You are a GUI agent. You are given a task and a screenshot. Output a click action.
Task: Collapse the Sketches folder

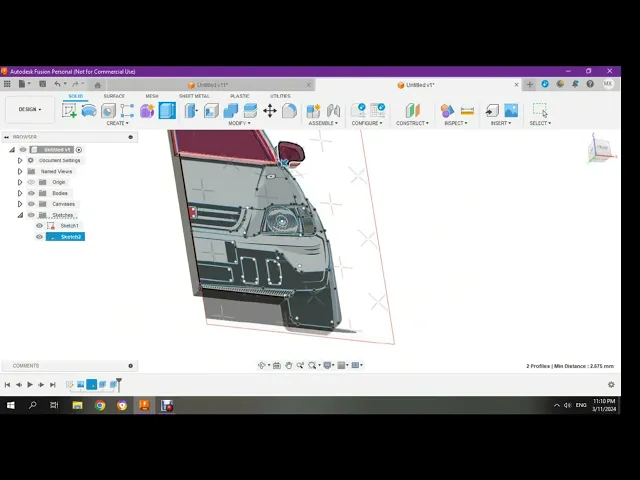[20, 215]
